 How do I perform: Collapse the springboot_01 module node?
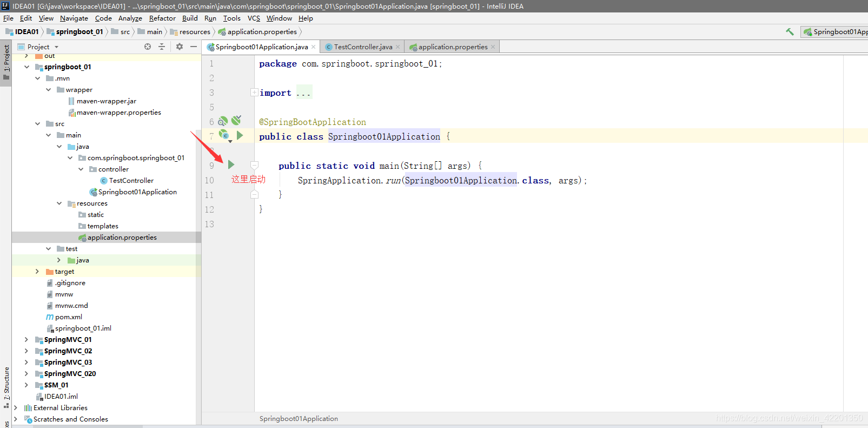click(x=26, y=67)
